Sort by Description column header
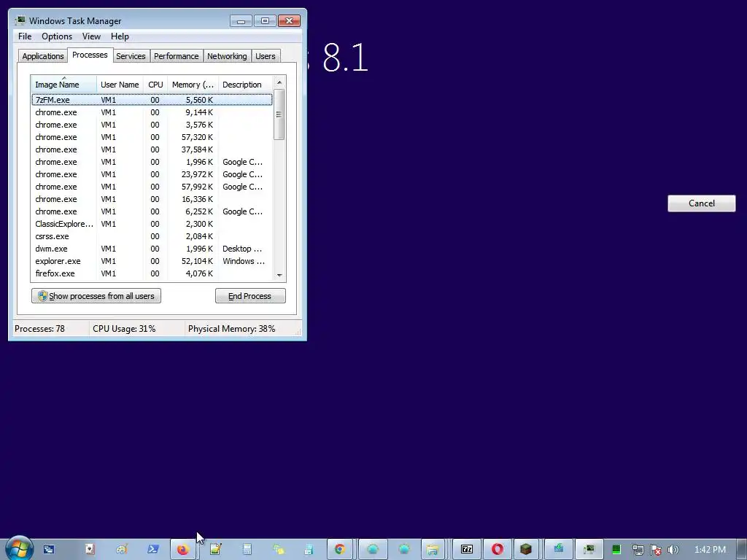The width and height of the screenshot is (747, 560). pos(245,85)
